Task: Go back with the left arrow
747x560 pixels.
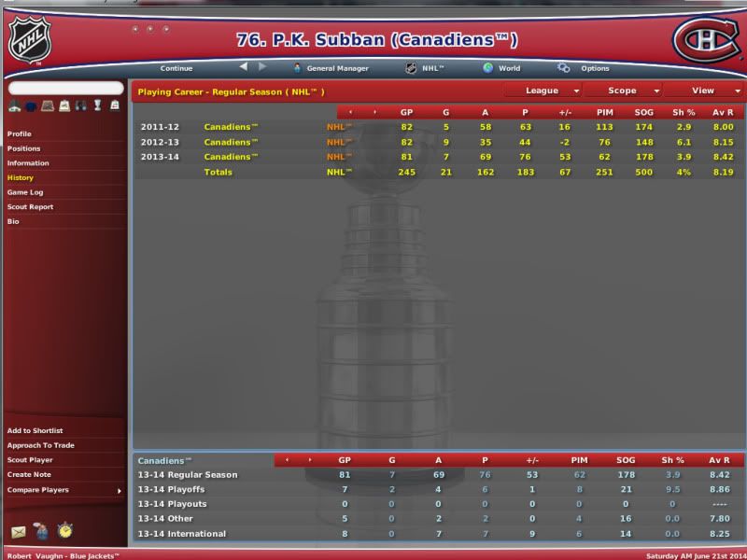Action: click(244, 66)
